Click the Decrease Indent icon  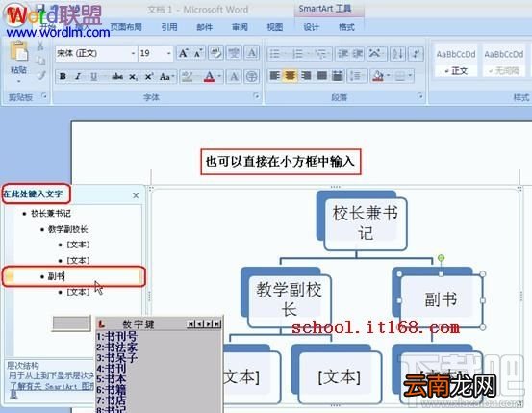click(x=342, y=54)
